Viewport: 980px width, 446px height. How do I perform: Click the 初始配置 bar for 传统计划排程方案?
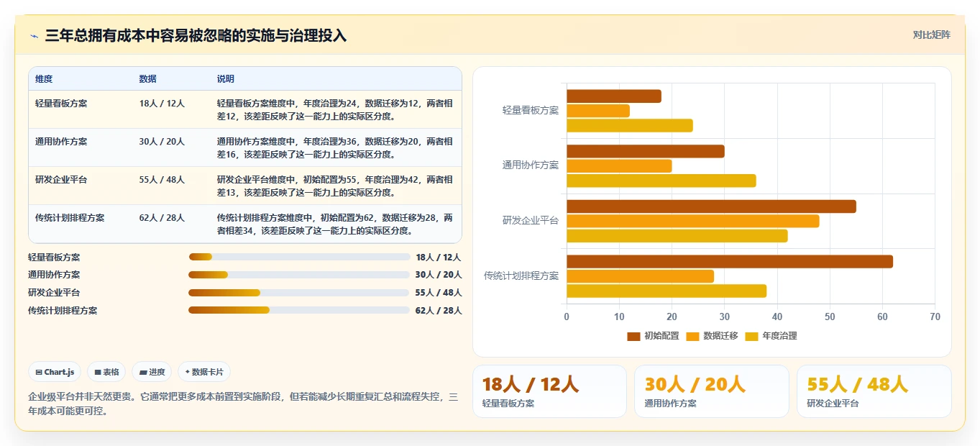pos(730,262)
